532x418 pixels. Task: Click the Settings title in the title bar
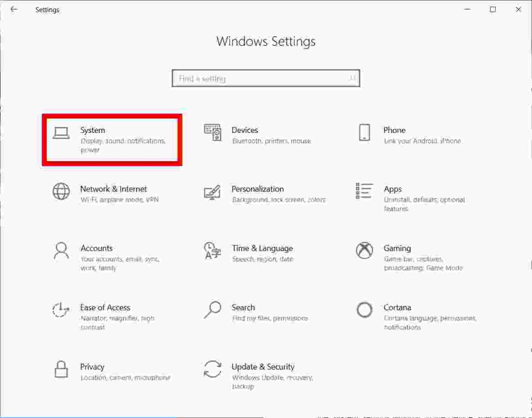[x=47, y=9]
